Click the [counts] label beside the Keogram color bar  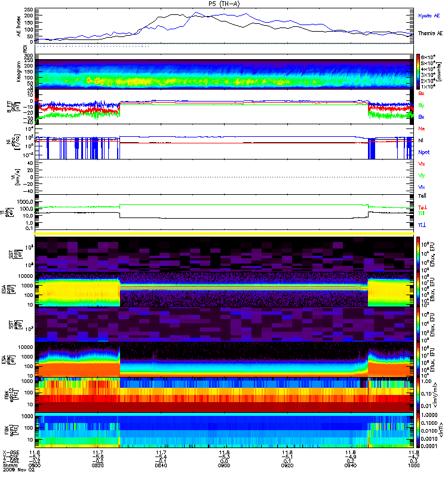(438, 72)
